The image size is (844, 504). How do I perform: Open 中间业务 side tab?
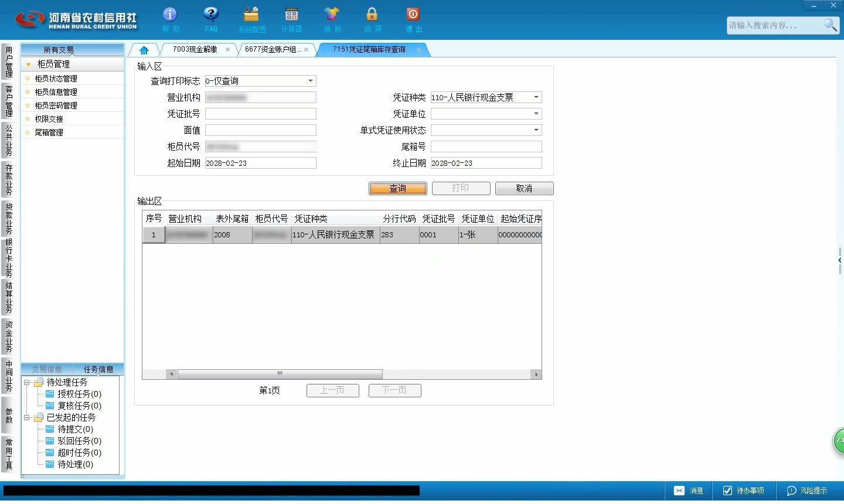click(8, 376)
